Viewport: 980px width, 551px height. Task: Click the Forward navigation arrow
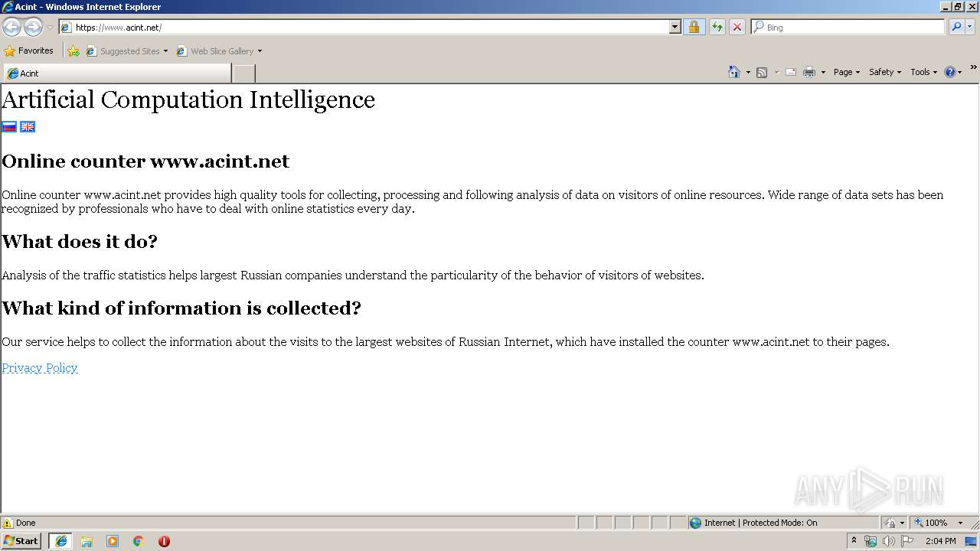pyautogui.click(x=33, y=27)
